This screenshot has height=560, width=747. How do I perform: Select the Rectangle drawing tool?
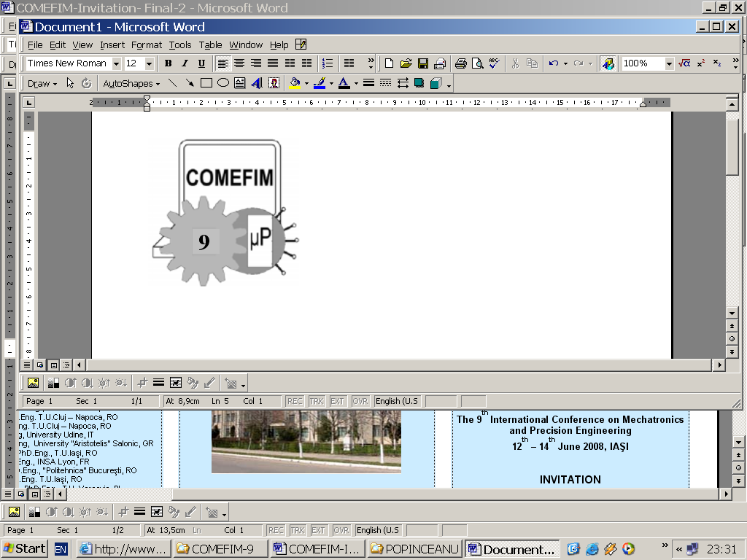pyautogui.click(x=206, y=83)
